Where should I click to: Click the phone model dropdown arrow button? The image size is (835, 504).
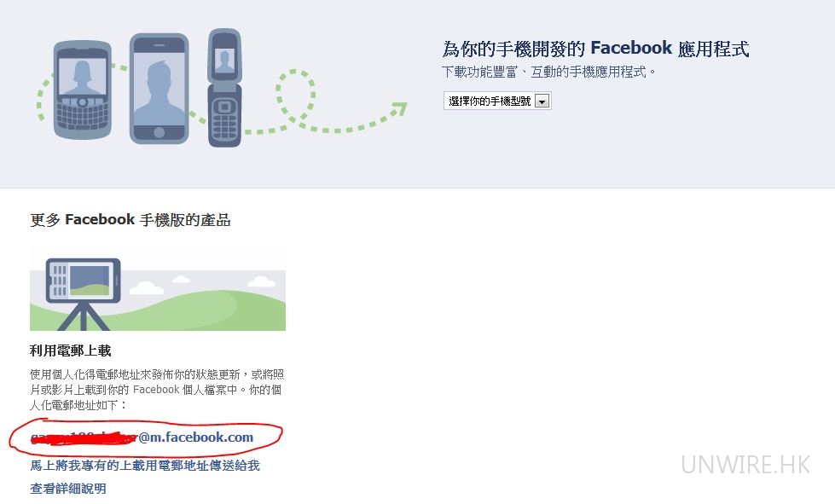click(x=542, y=101)
